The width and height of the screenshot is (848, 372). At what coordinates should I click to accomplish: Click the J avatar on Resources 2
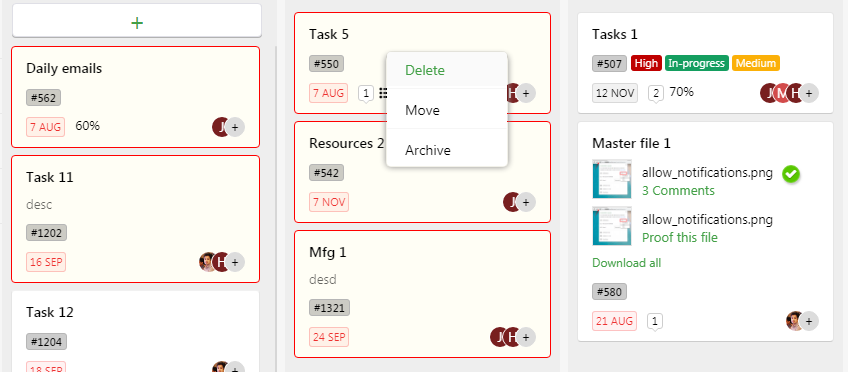[x=511, y=202]
